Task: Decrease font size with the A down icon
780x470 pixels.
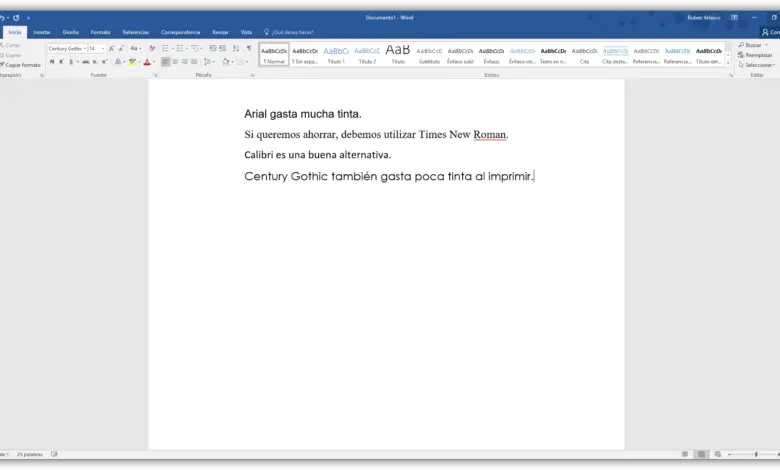Action: coord(121,48)
